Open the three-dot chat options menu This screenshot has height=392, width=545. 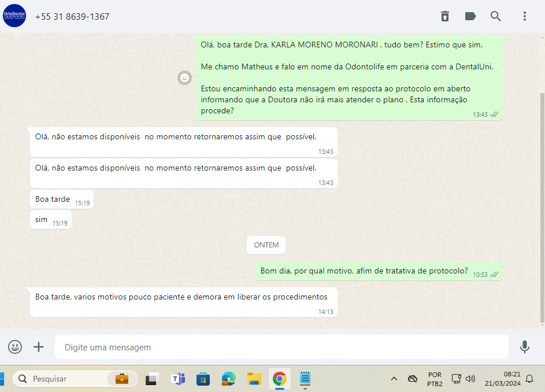pos(525,16)
